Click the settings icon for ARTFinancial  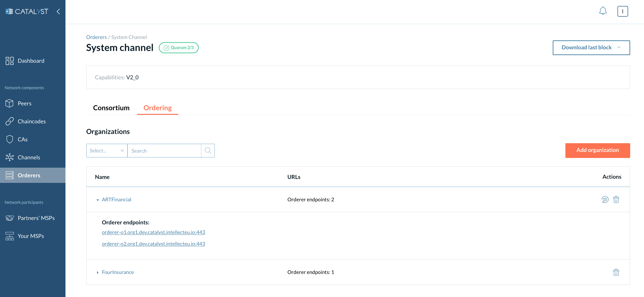605,199
